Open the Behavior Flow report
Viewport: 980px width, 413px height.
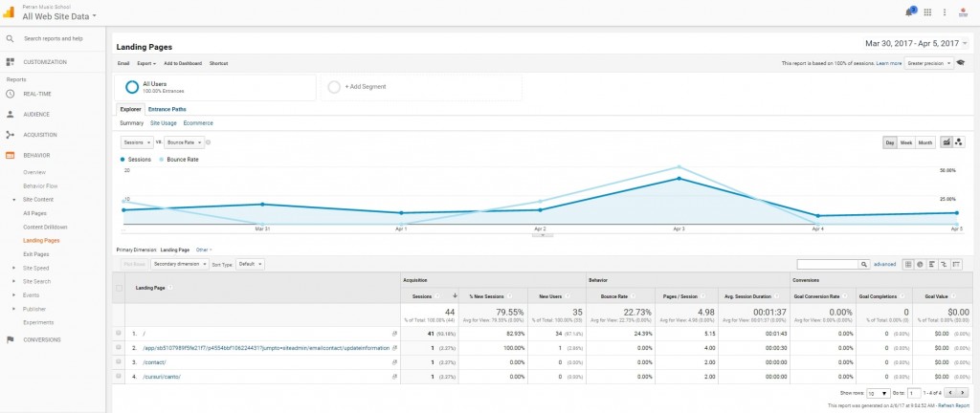tap(40, 185)
